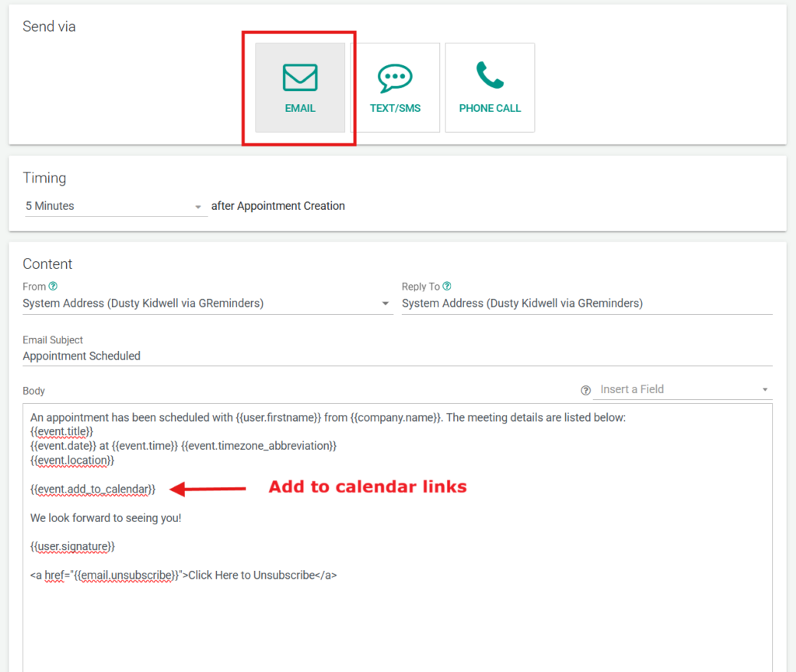The image size is (796, 672).
Task: Select the Email envelope icon
Action: (x=299, y=78)
